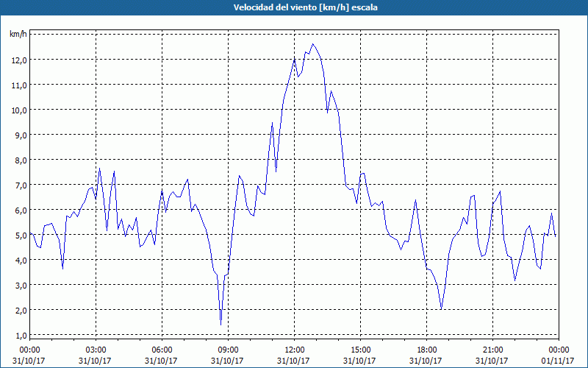Click the '7,0' y-axis value
Viewport: 588px width, 368px height.
click(x=21, y=185)
